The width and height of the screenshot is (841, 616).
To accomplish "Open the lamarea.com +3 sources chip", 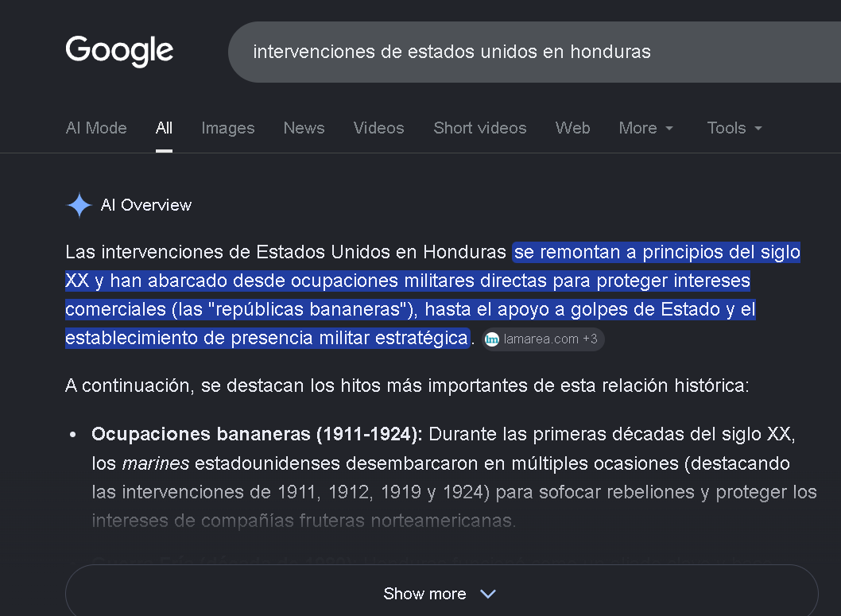I will 543,339.
